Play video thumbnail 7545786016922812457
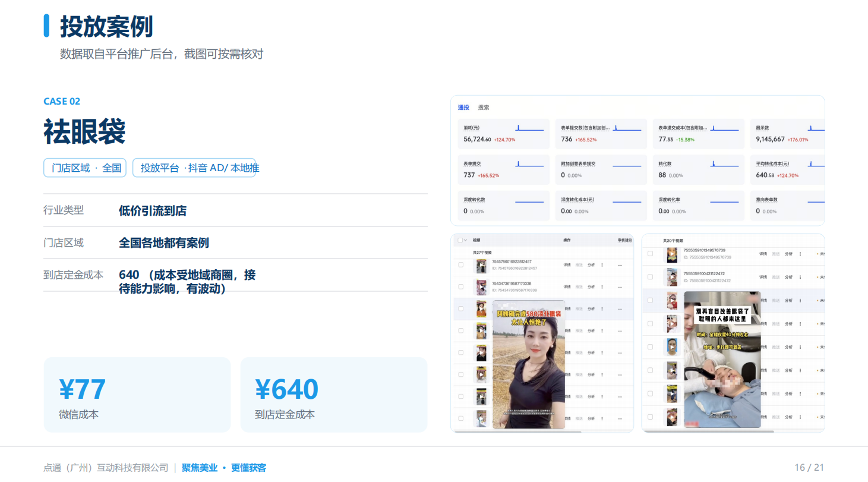The width and height of the screenshot is (868, 482). [x=481, y=266]
